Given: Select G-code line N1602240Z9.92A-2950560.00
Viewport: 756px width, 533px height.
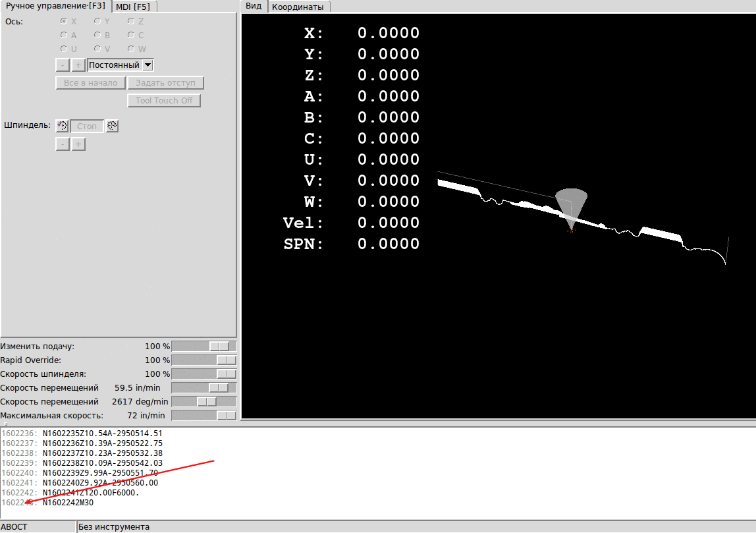Looking at the screenshot, I should pyautogui.click(x=100, y=483).
